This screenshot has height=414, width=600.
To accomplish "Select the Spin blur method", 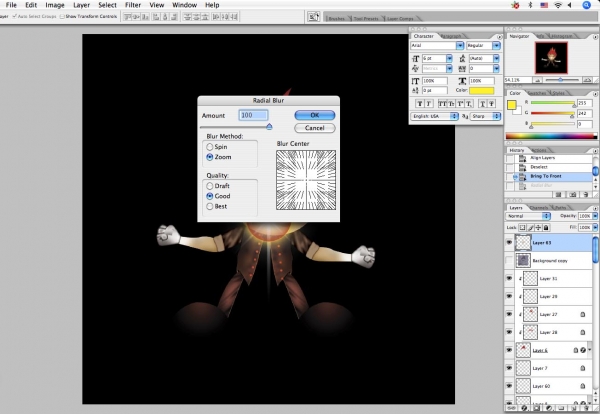I will [217, 147].
